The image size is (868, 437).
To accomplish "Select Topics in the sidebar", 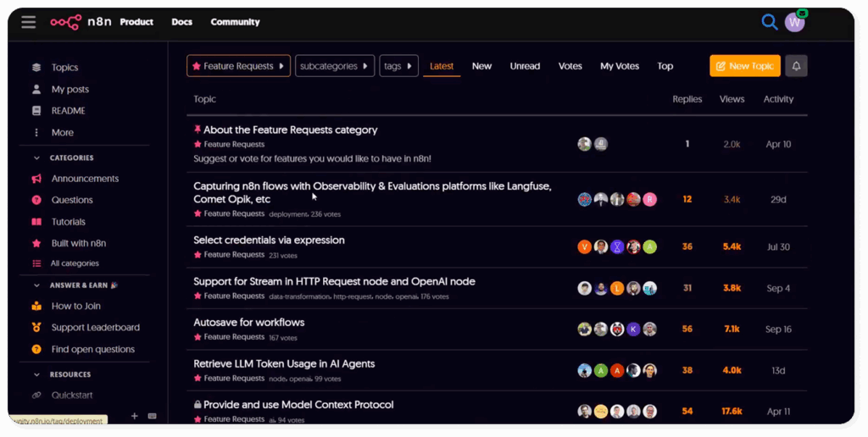I will [x=64, y=68].
